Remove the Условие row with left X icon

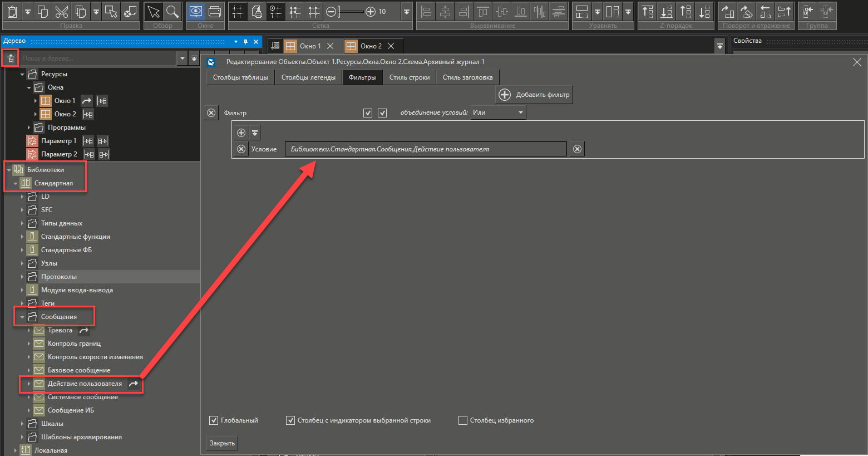coord(241,149)
